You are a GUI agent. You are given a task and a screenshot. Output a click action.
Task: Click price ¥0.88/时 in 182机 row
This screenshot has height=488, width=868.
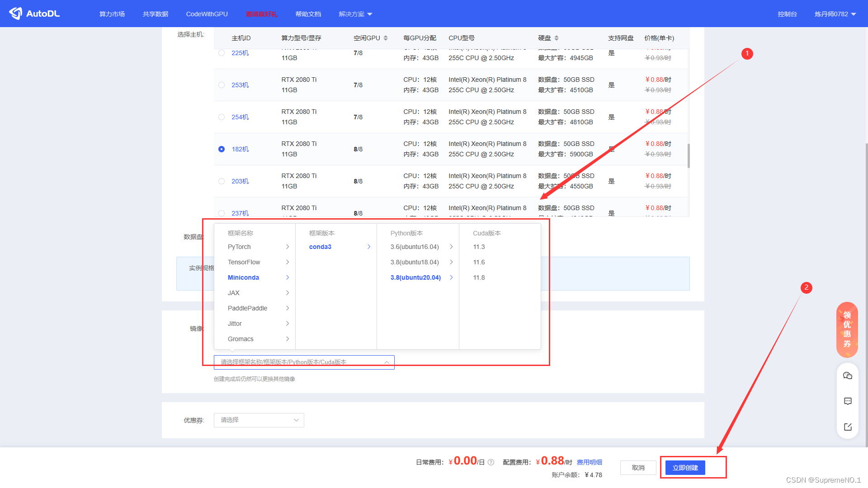(658, 144)
